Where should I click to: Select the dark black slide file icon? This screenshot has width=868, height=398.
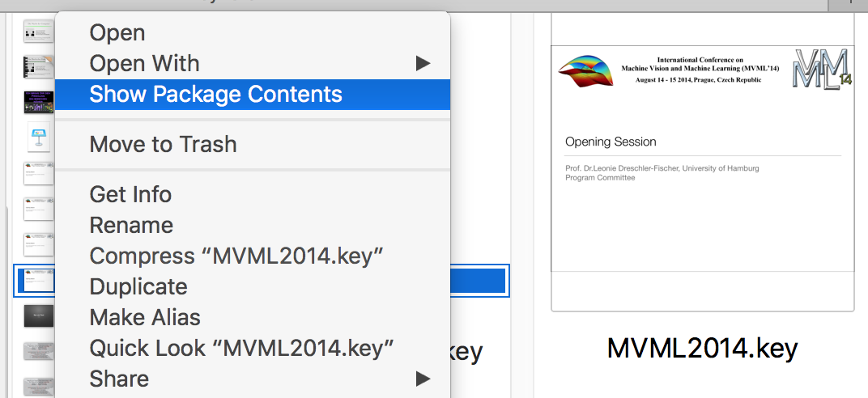point(38,314)
